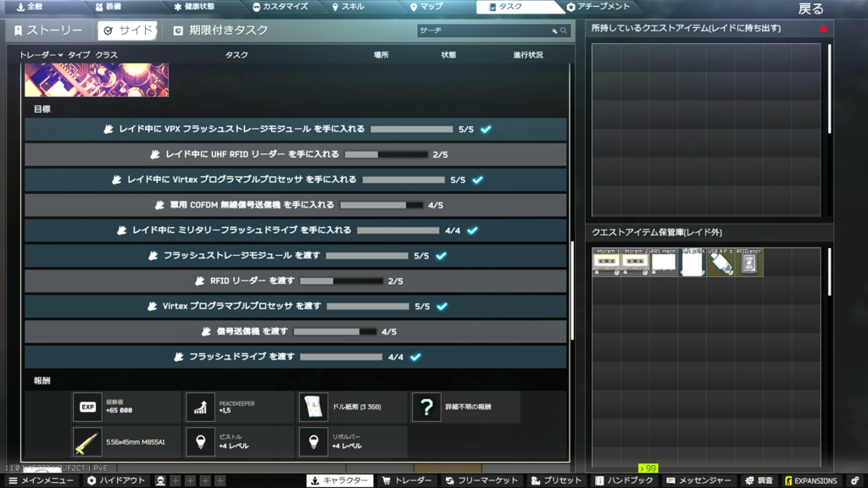868x488 pixels.
Task: Open the メインメニュー main menu
Action: point(41,481)
